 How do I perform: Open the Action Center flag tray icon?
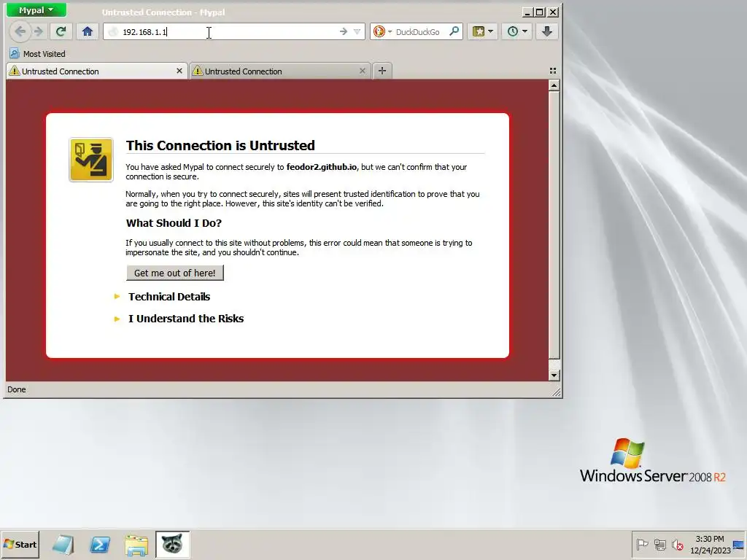click(642, 544)
